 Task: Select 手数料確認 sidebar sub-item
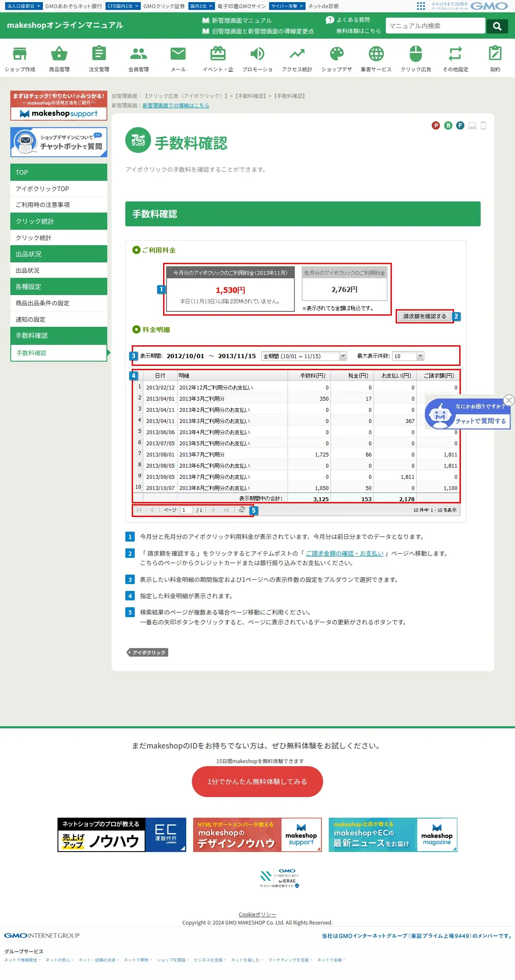[59, 353]
